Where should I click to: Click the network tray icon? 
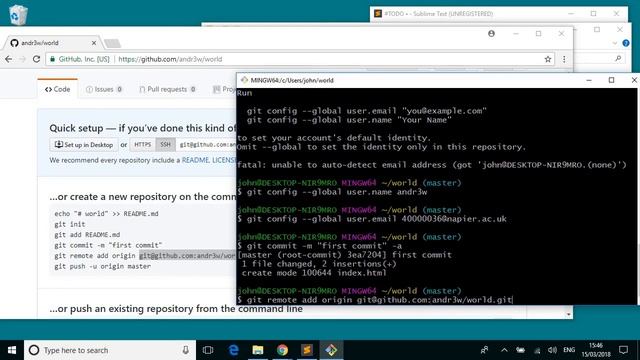537,350
